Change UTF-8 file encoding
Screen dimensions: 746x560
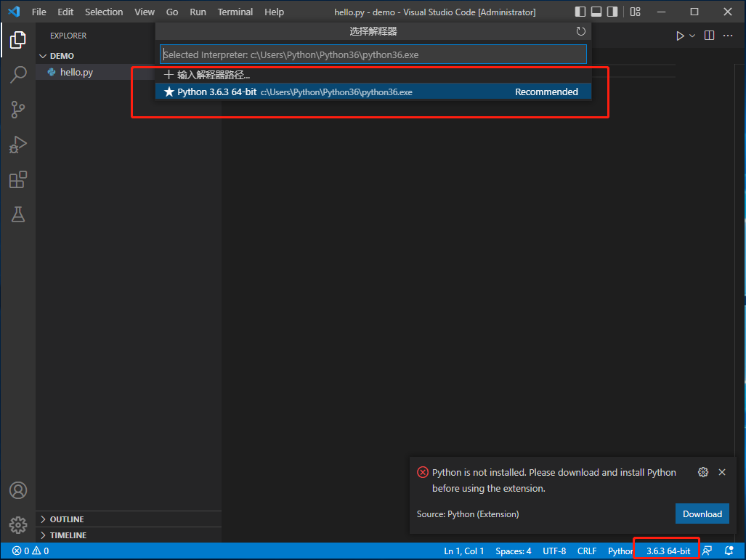[554, 551]
